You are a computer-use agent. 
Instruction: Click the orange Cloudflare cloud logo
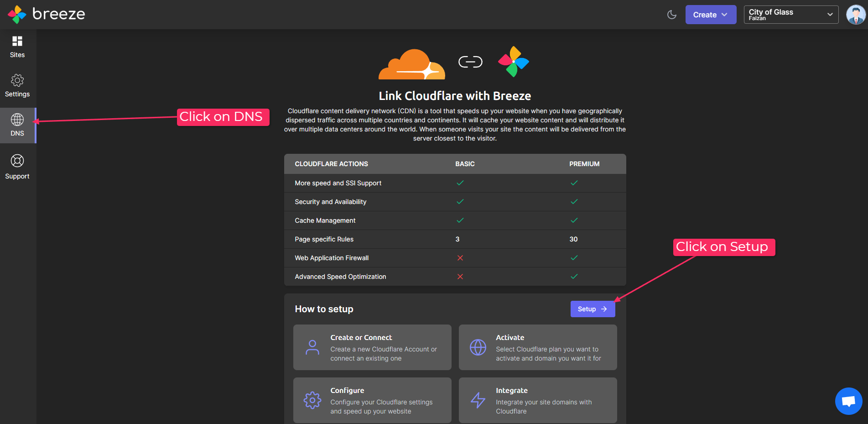(412, 64)
